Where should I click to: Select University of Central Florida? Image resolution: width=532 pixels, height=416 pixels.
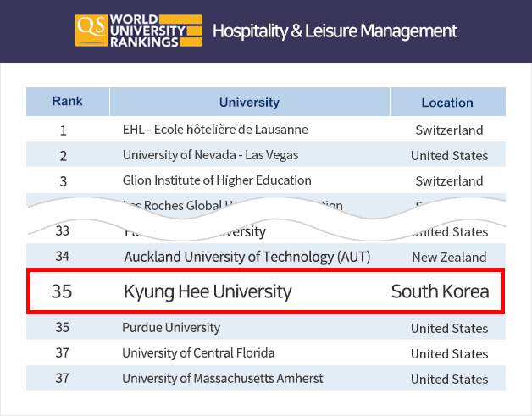[198, 353]
